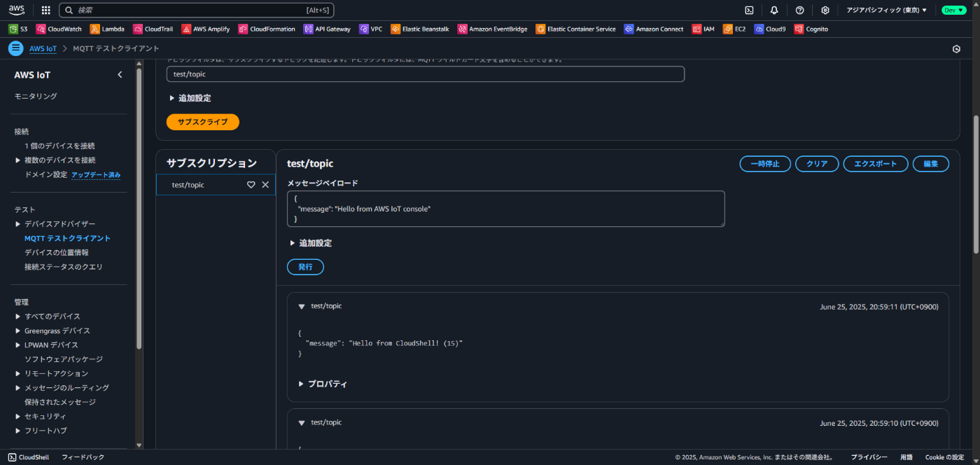Image resolution: width=980 pixels, height=465 pixels.
Task: Expand additional settings under message payload
Action: [x=311, y=243]
